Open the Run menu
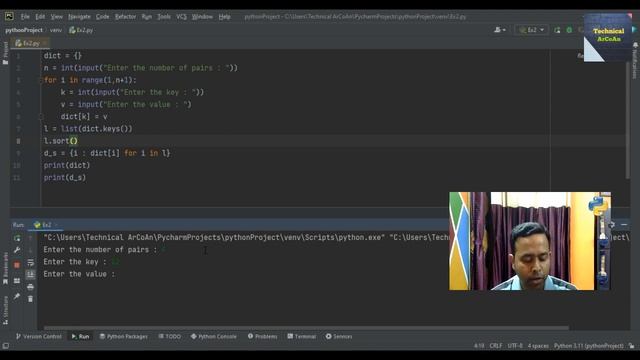Screen dimensions: 640x360 [147, 17]
